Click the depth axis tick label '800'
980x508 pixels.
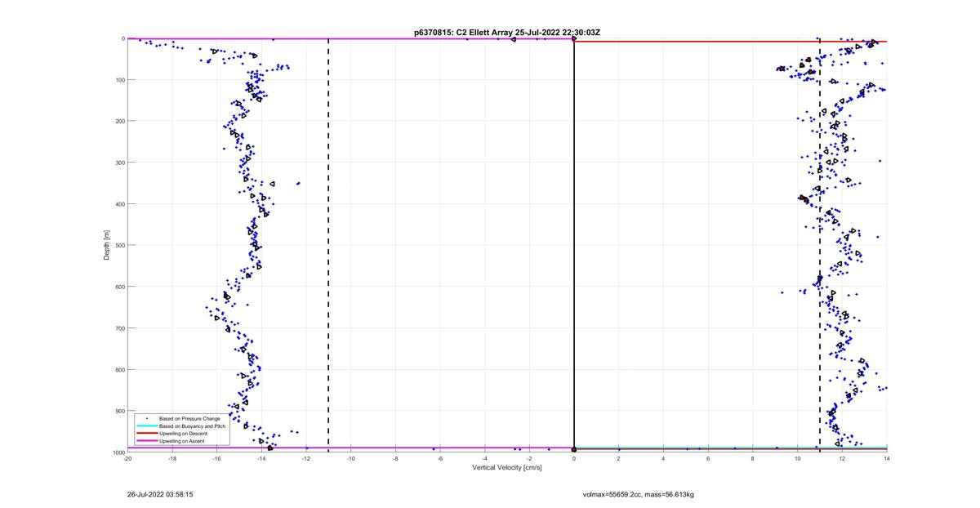(119, 369)
